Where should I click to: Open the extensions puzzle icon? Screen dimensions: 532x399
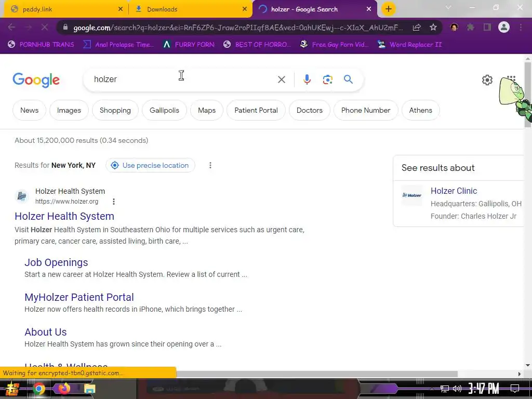[x=470, y=28]
